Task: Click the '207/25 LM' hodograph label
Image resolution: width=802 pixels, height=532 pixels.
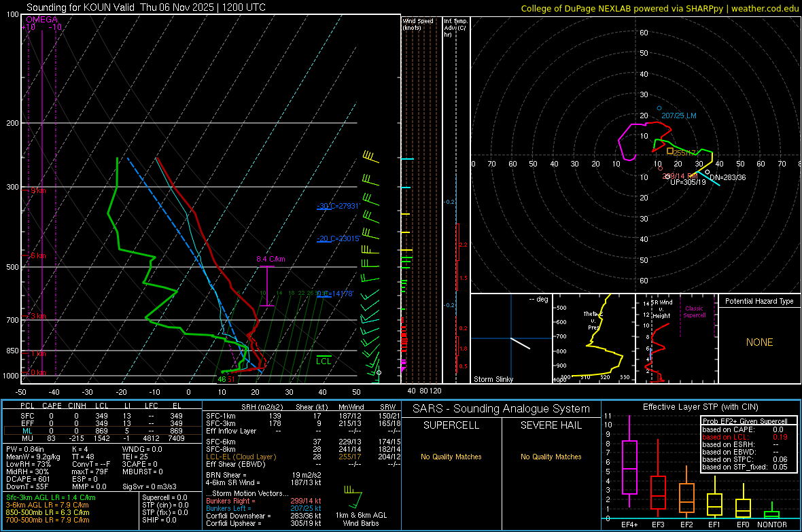Action: (x=679, y=116)
